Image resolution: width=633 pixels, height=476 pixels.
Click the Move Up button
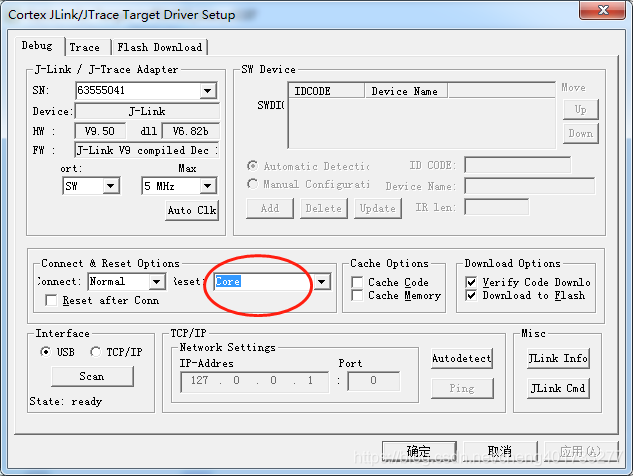point(581,109)
